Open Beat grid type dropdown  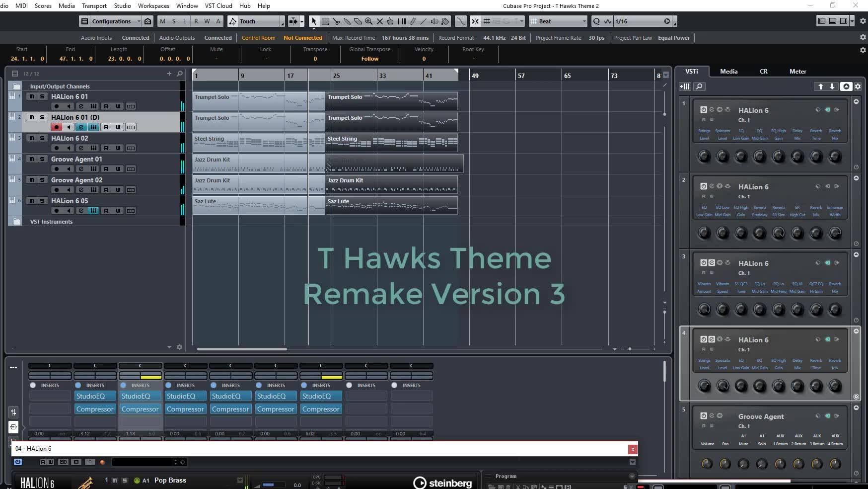(x=559, y=21)
